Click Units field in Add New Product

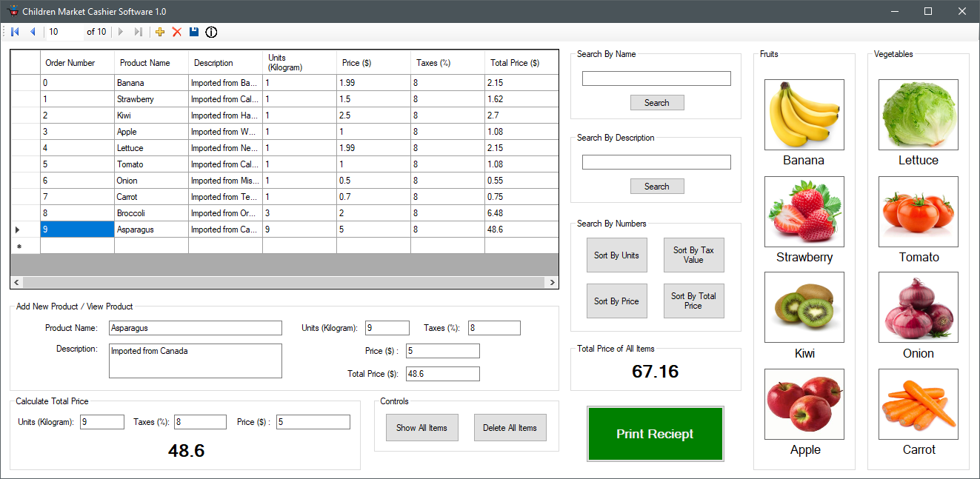coord(387,328)
